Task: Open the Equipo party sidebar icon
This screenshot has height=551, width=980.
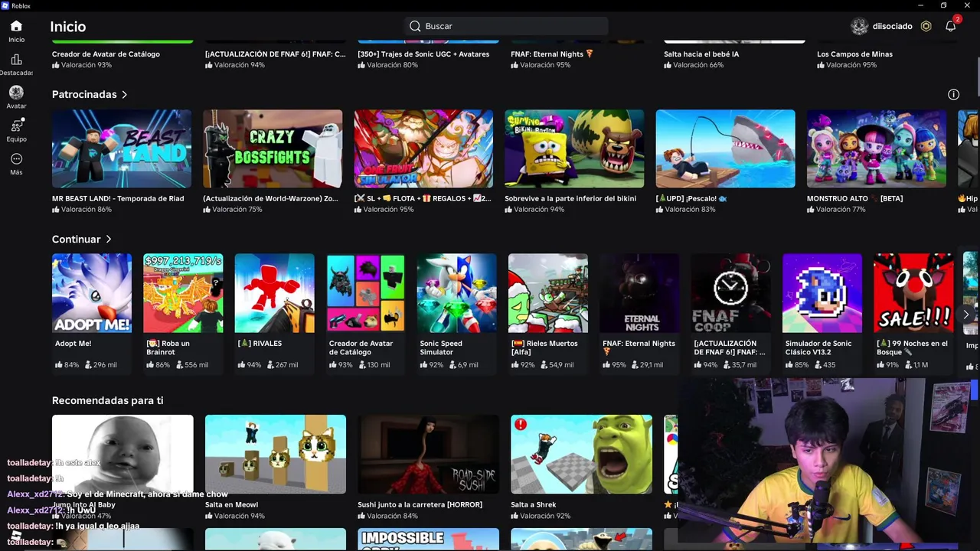Action: 16,126
